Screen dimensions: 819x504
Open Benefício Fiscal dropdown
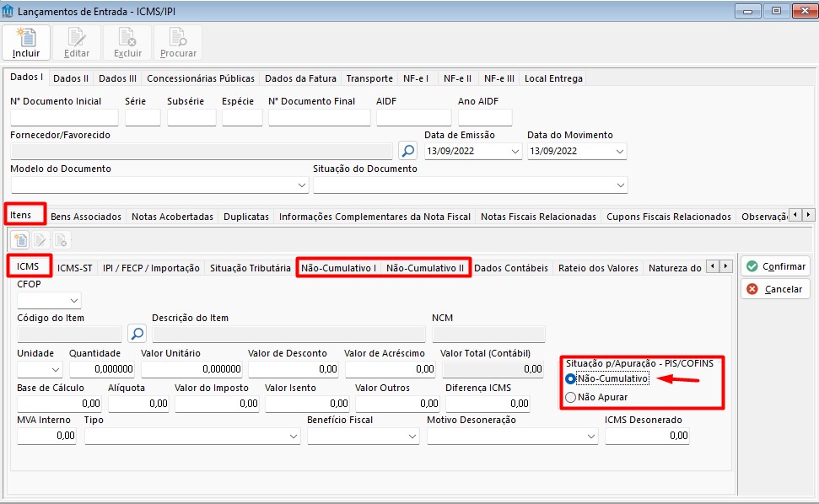[412, 437]
